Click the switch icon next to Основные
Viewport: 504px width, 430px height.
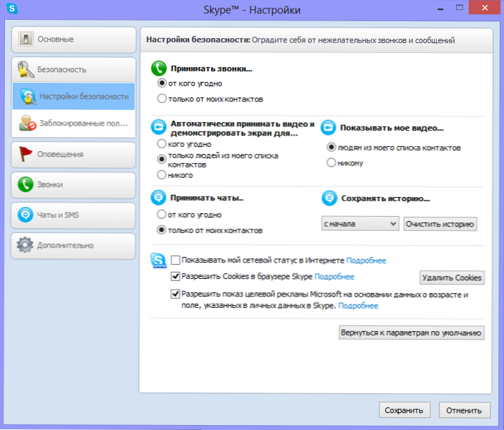pos(25,39)
